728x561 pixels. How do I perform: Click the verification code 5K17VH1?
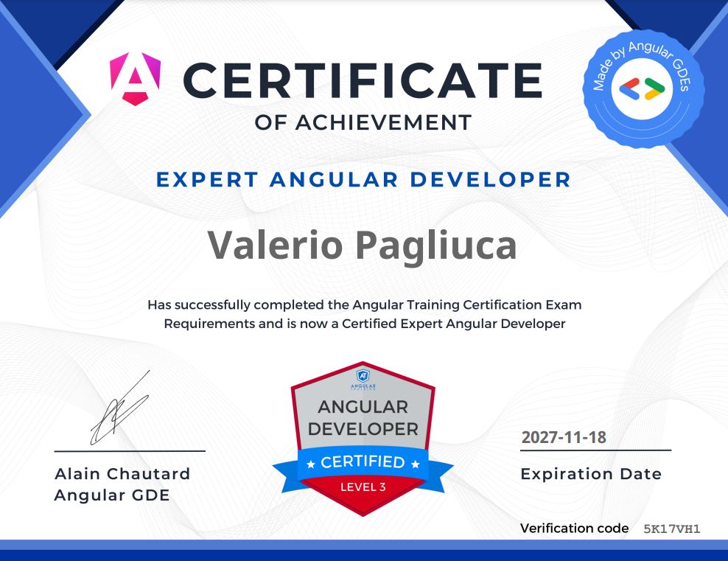click(672, 529)
